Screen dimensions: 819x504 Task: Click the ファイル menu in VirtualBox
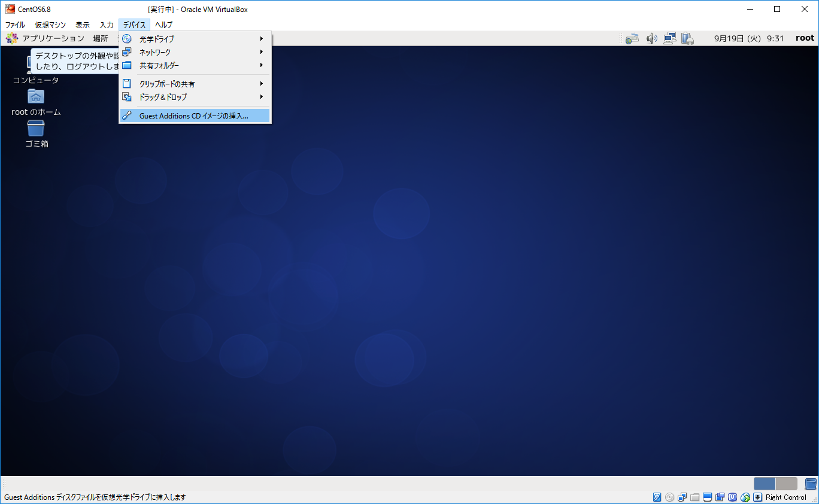tap(15, 25)
